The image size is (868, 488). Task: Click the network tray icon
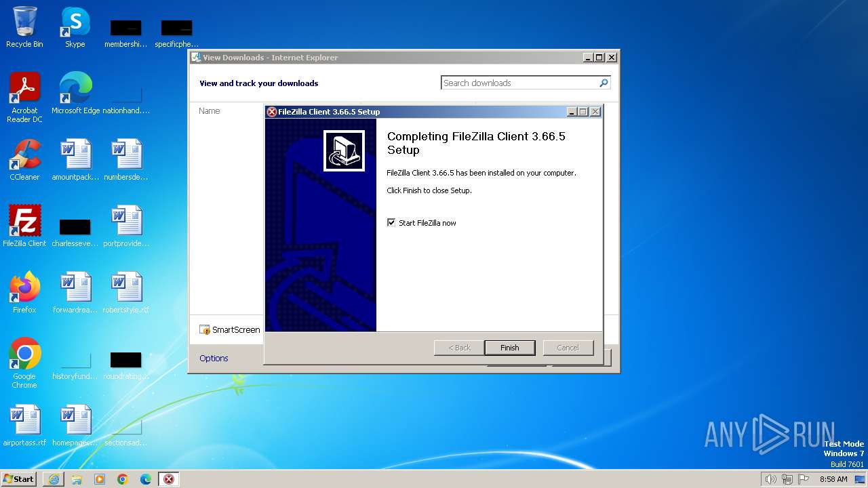(787, 479)
